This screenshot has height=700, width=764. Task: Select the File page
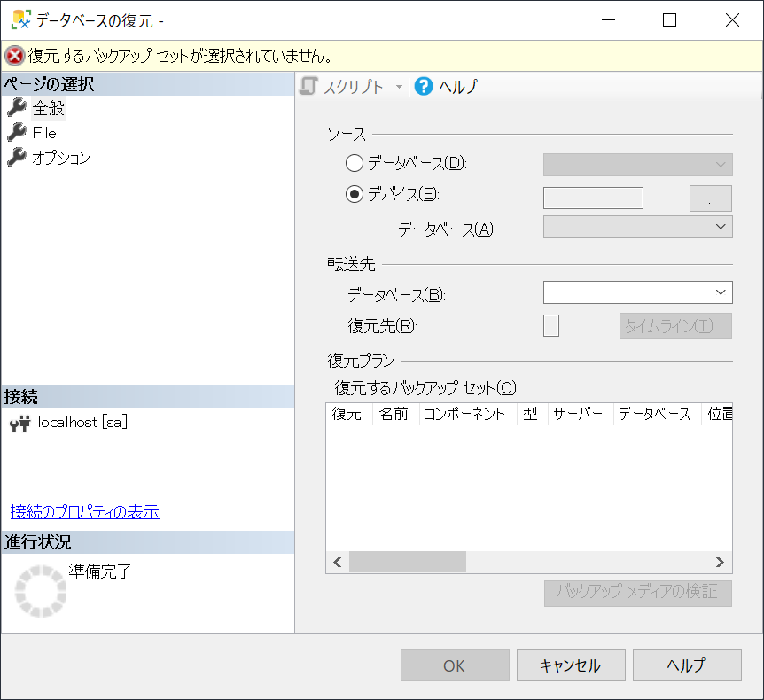click(44, 133)
